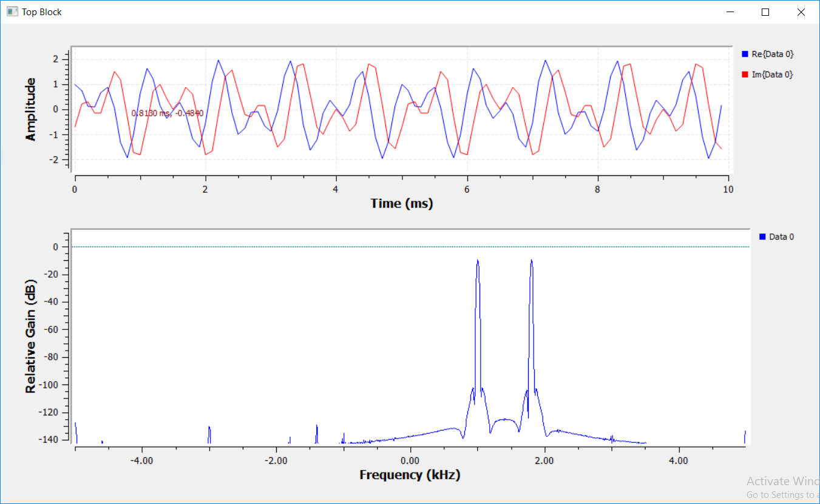Click the 10 time-axis tick label

pos(729,189)
